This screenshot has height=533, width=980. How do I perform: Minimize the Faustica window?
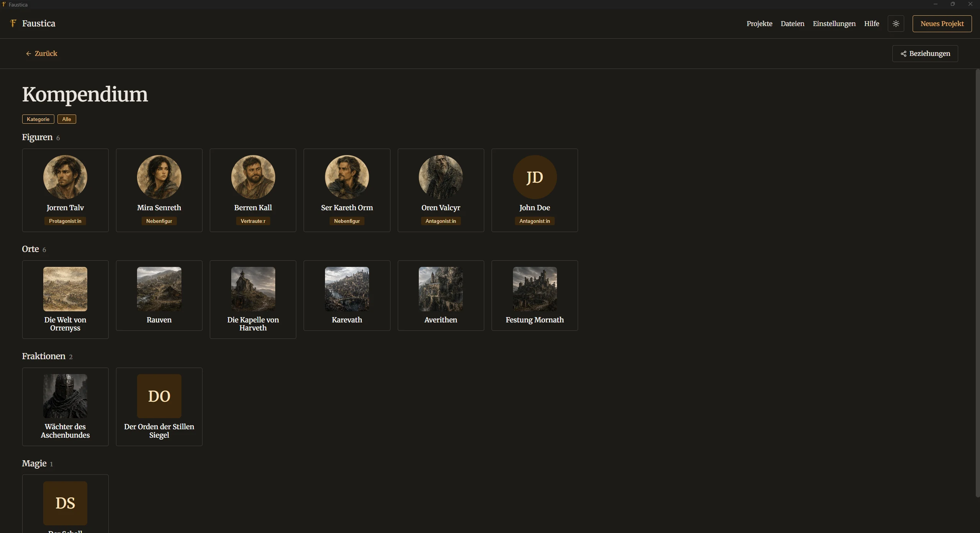point(935,4)
